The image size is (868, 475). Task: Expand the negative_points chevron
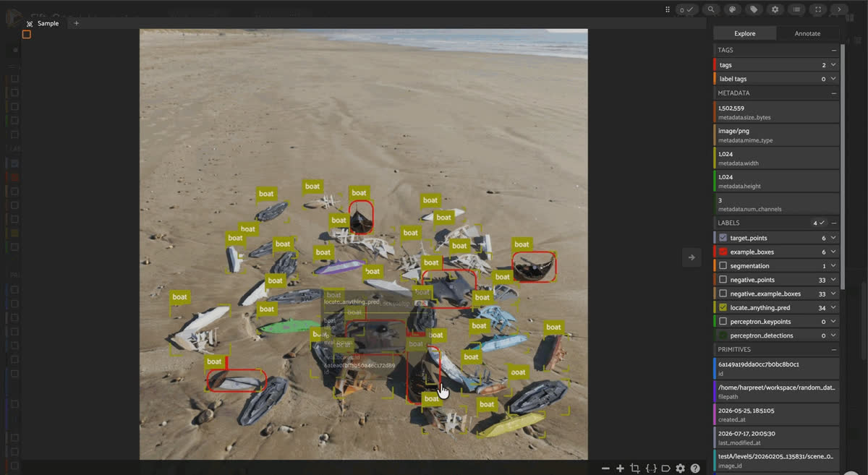click(833, 280)
